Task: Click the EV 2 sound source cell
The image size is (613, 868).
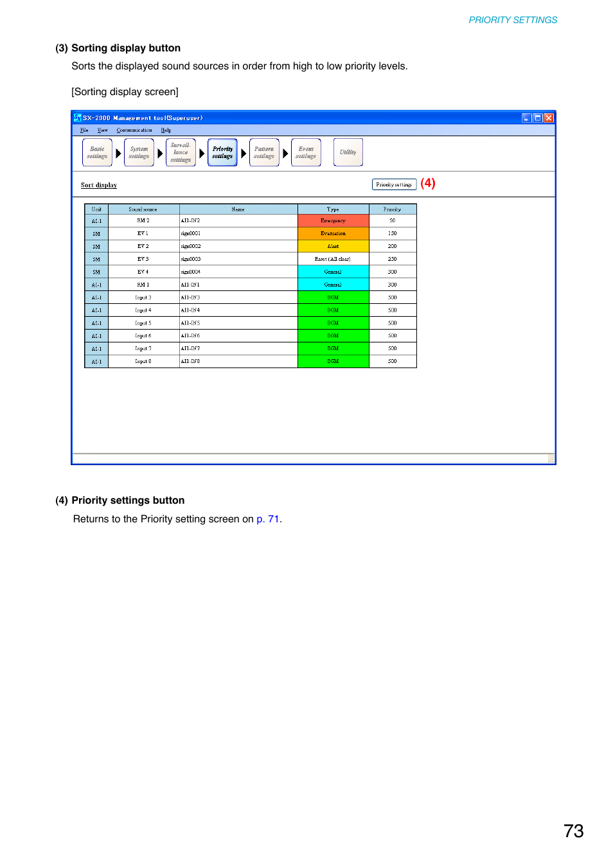Action: (144, 247)
